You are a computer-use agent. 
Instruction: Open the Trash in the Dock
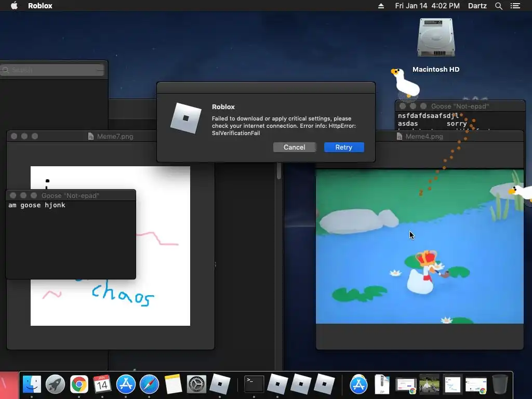500,384
